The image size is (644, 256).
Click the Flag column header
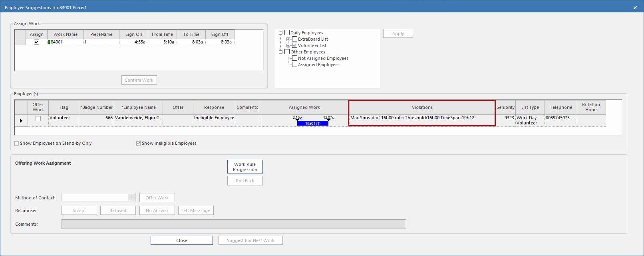[64, 107]
